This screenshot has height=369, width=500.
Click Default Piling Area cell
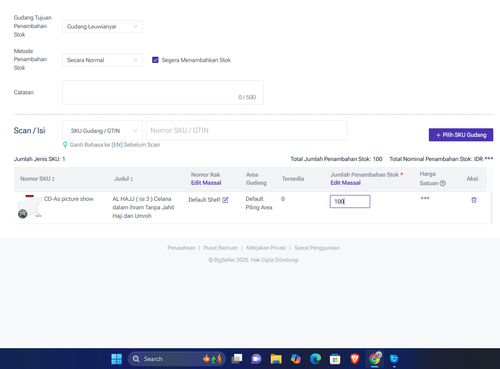click(x=259, y=203)
